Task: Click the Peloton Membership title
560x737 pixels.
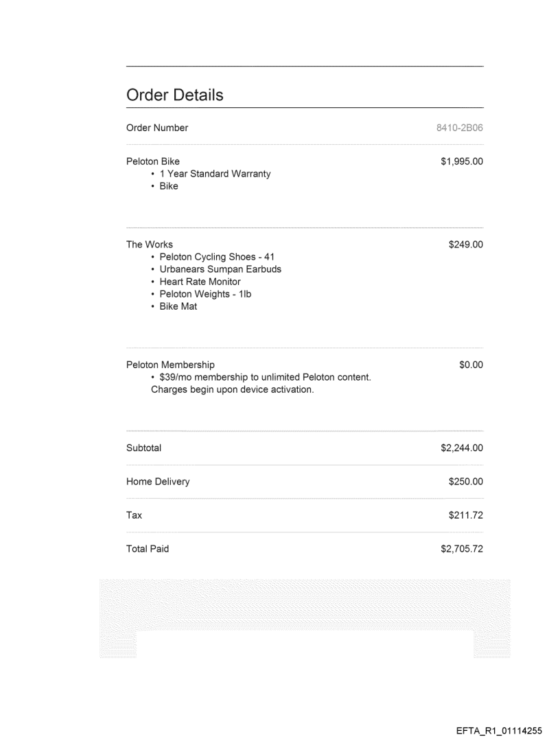Action: coord(170,365)
